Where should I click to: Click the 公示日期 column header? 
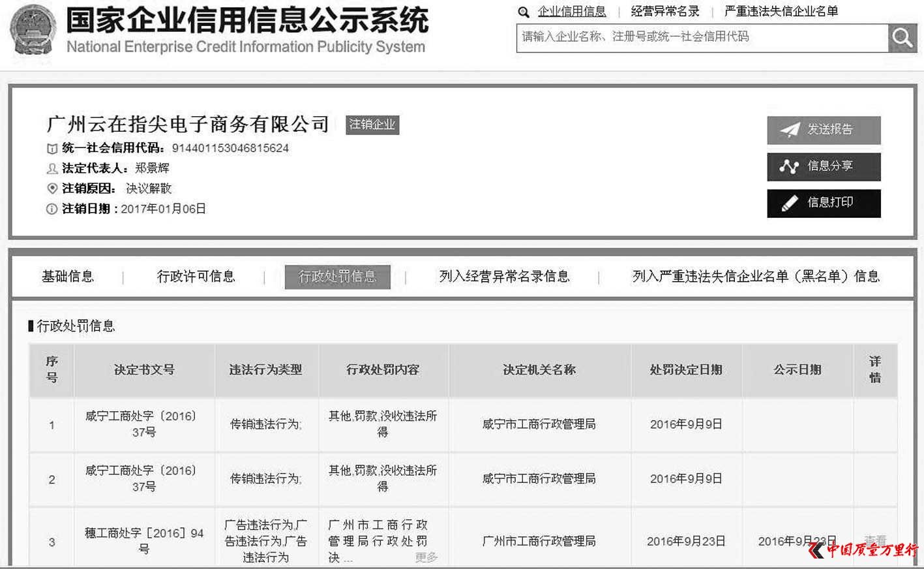[x=797, y=370]
